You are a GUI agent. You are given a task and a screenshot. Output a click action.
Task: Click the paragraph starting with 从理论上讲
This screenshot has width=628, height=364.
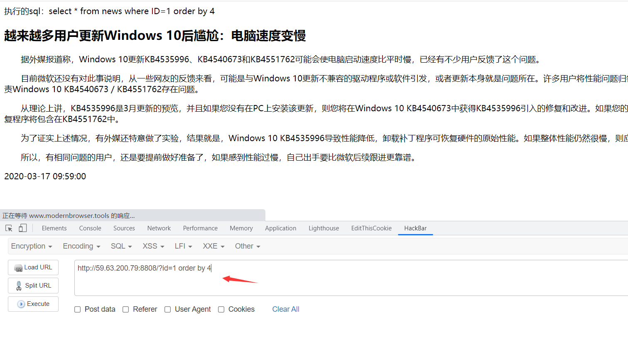tap(316, 114)
